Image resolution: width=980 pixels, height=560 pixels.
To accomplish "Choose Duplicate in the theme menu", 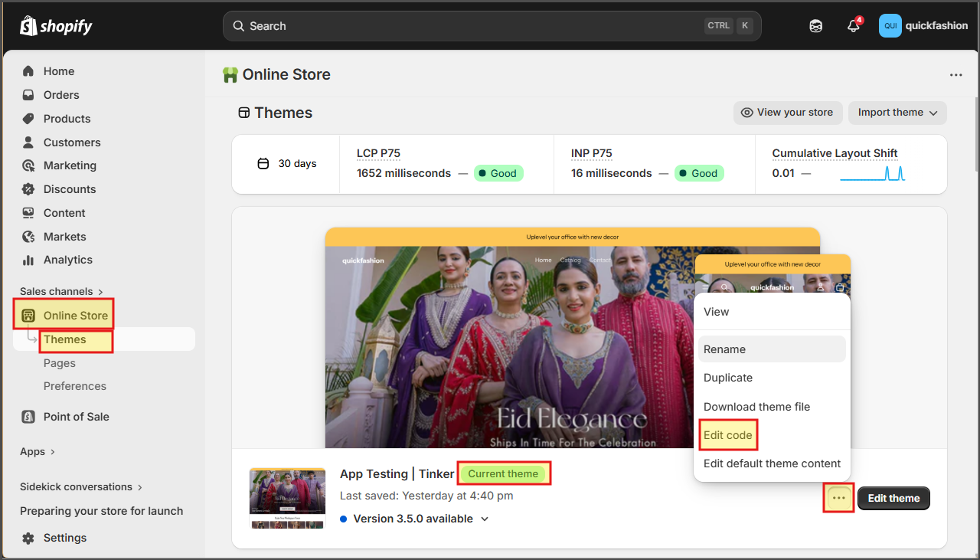I will click(728, 378).
